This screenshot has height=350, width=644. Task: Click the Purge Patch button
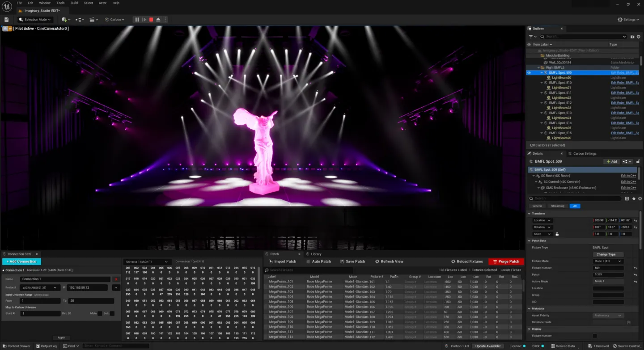[x=506, y=261]
